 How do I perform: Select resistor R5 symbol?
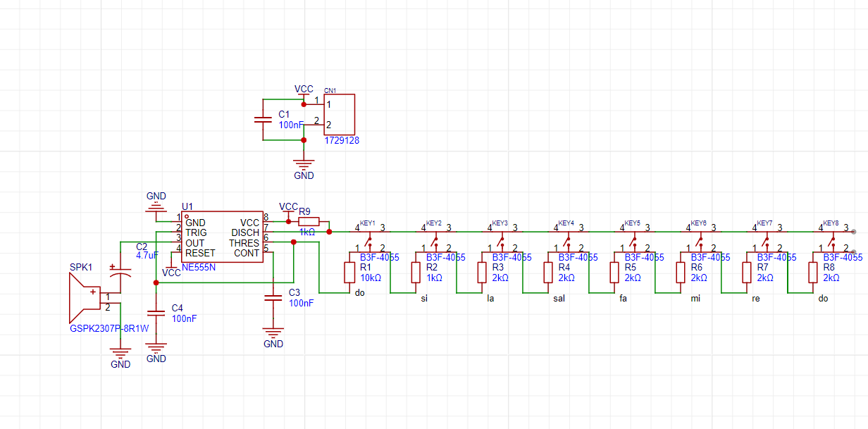[614, 272]
